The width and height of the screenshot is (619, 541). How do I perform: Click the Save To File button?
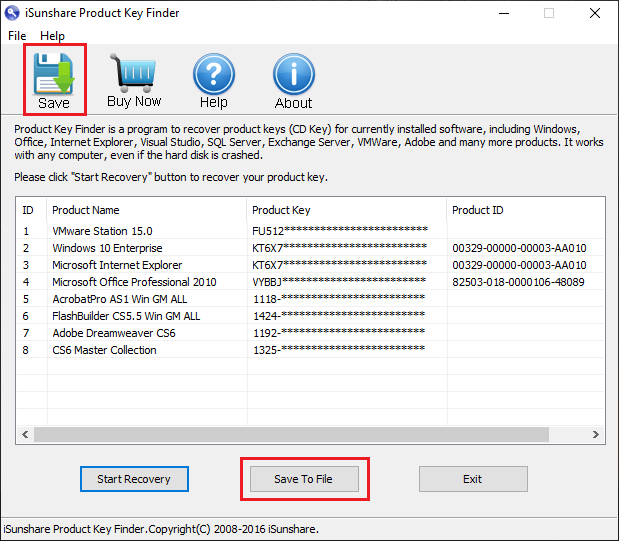tap(304, 479)
